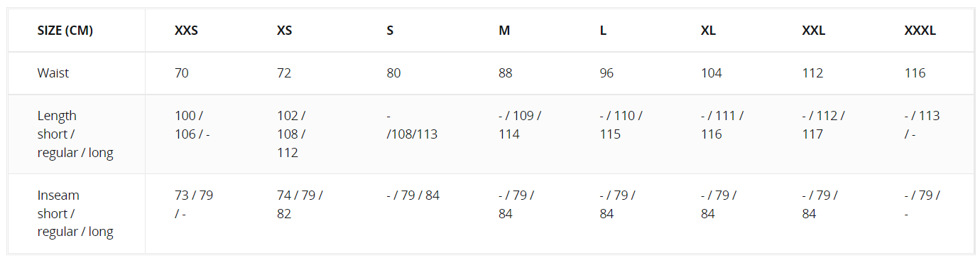Click the M size header
Image resolution: width=980 pixels, height=263 pixels.
pyautogui.click(x=504, y=31)
